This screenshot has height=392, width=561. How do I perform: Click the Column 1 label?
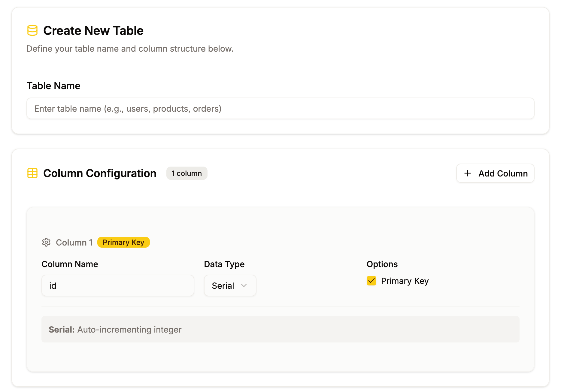(x=74, y=242)
